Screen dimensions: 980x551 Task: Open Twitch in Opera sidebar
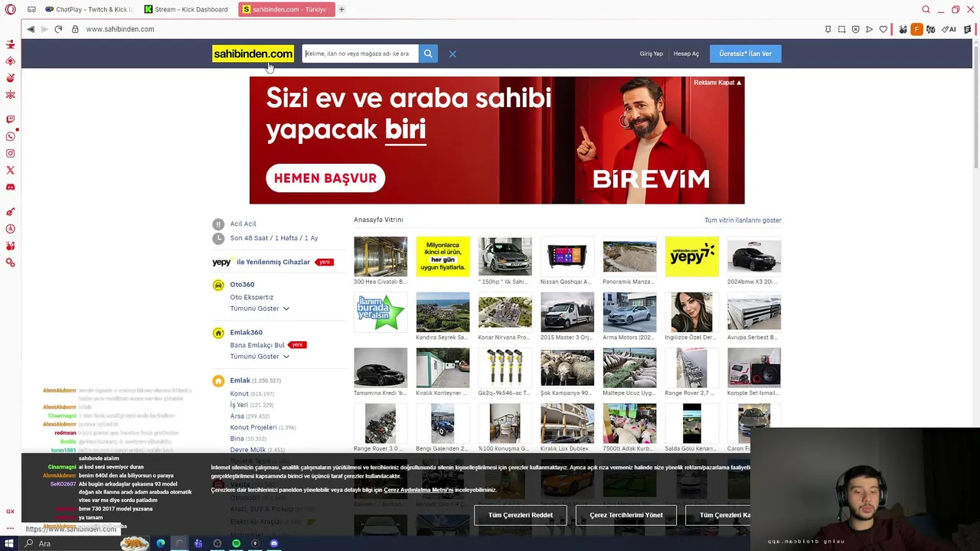pos(10,119)
